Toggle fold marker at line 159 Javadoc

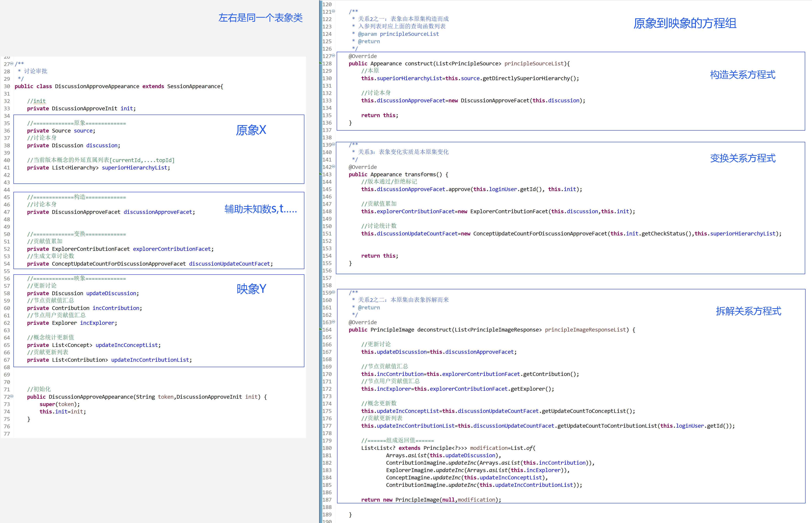(333, 292)
